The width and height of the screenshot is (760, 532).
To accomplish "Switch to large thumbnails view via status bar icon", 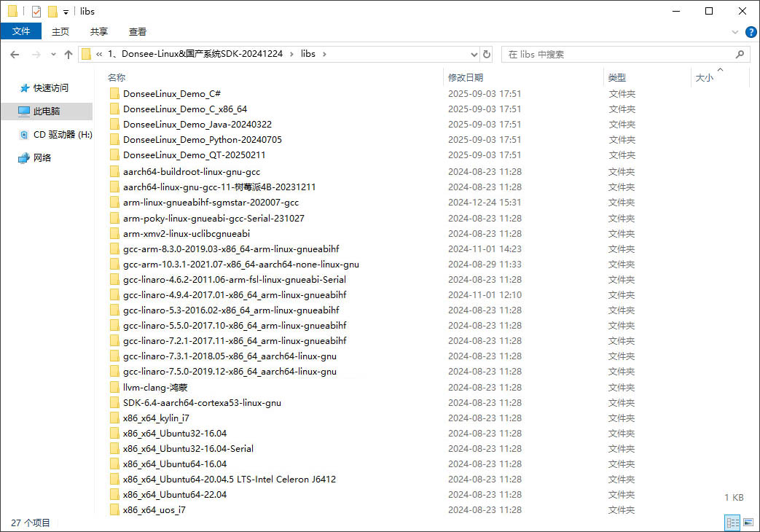I will click(x=747, y=523).
